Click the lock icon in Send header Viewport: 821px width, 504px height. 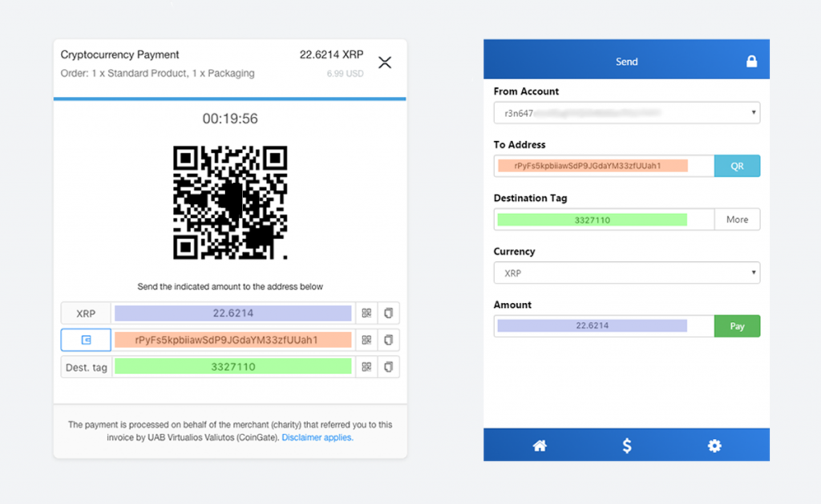751,61
